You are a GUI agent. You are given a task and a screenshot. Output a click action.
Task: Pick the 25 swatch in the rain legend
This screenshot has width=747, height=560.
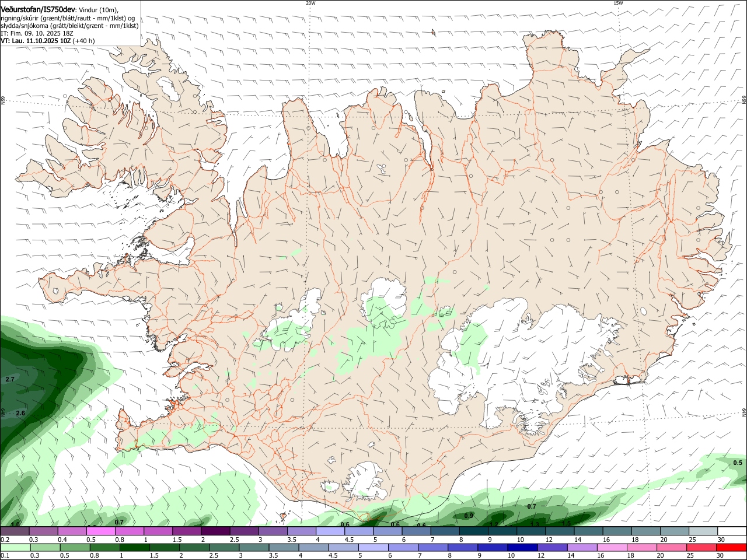(x=702, y=547)
